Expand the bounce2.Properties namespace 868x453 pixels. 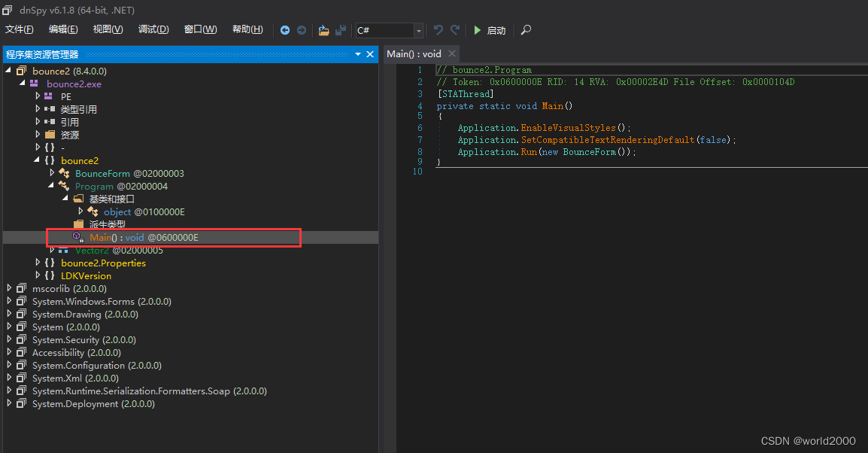[37, 263]
